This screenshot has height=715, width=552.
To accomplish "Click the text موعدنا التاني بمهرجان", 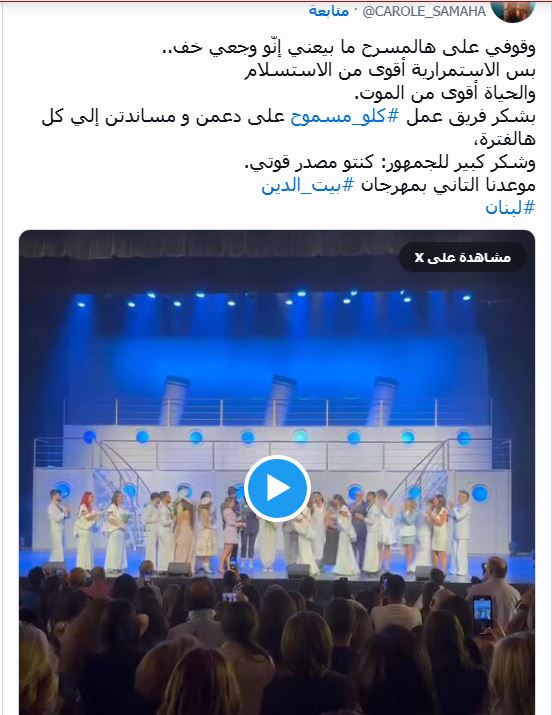I will pyautogui.click(x=448, y=185).
